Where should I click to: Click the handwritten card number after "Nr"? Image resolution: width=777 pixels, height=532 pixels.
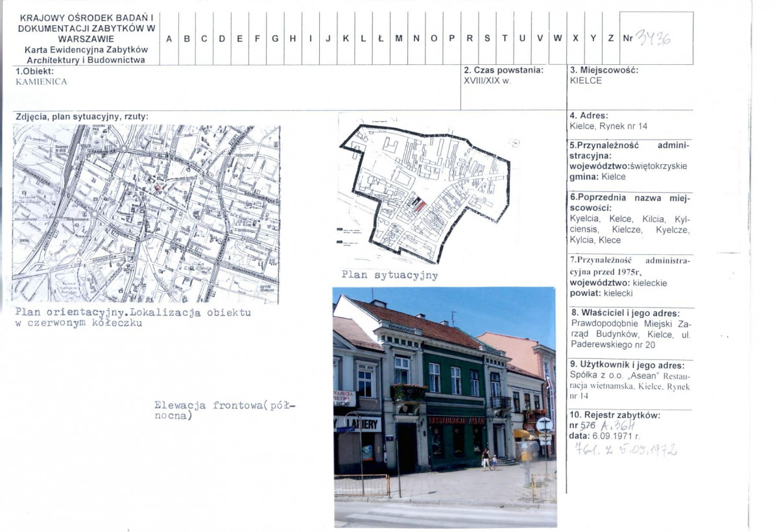pyautogui.click(x=654, y=38)
